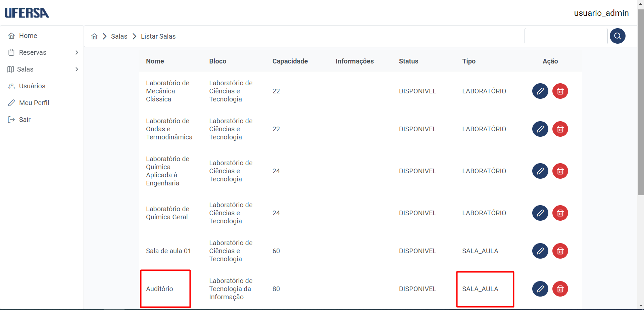Screen dimensions: 644x310
Task: Click the page vertical scrollbar thumb
Action: [x=641, y=102]
